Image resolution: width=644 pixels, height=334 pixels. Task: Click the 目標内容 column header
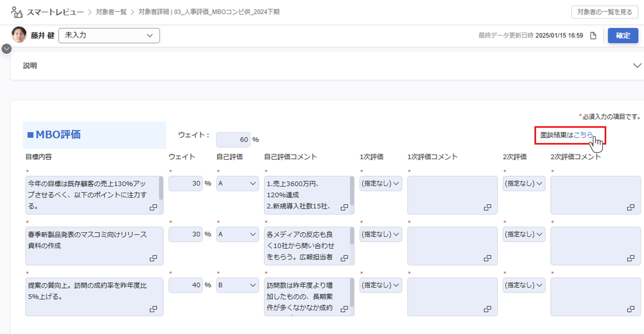pos(39,157)
